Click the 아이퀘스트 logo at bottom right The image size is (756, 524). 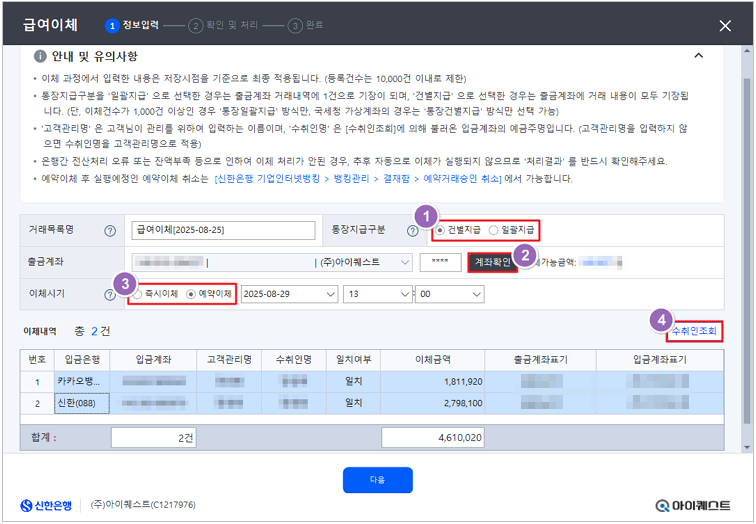693,506
